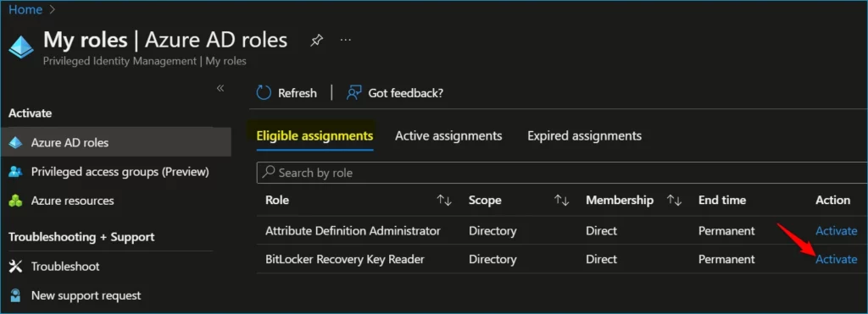Click Troubleshooting + Support section heading

tap(81, 237)
